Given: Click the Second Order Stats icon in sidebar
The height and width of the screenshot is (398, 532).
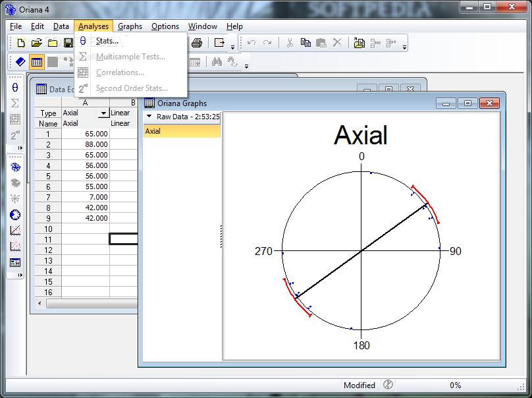Looking at the screenshot, I should click(15, 136).
